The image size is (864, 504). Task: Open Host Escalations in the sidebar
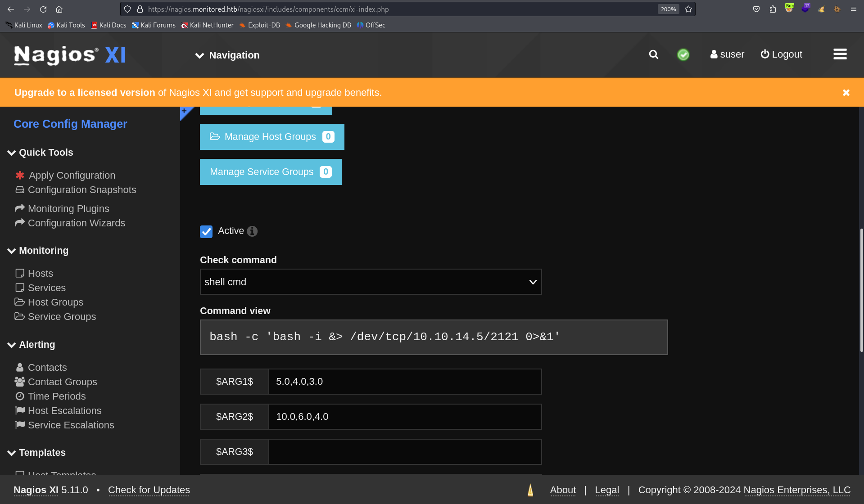59,411
